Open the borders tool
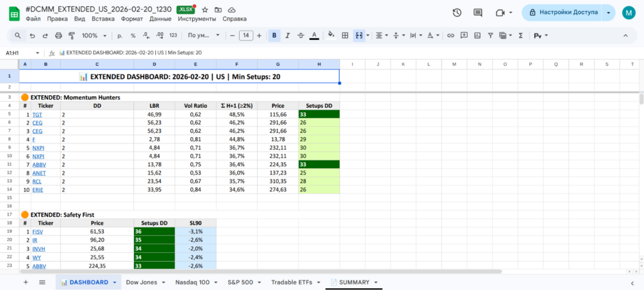The image size is (644, 290). (x=345, y=36)
